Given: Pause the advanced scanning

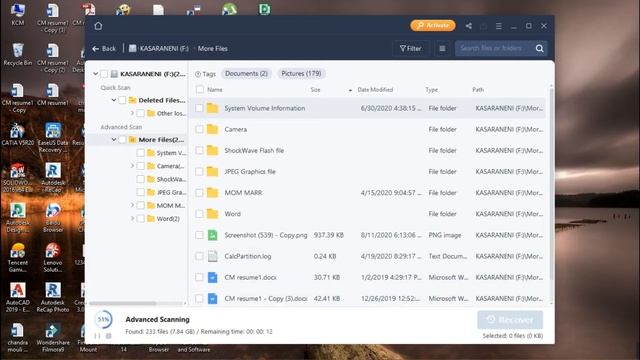Looking at the screenshot, I should (x=97, y=336).
